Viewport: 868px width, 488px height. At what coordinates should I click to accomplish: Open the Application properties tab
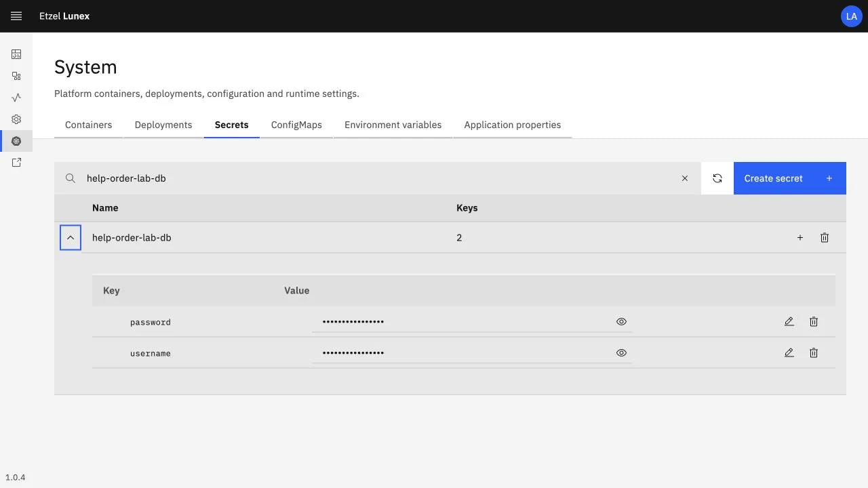513,125
